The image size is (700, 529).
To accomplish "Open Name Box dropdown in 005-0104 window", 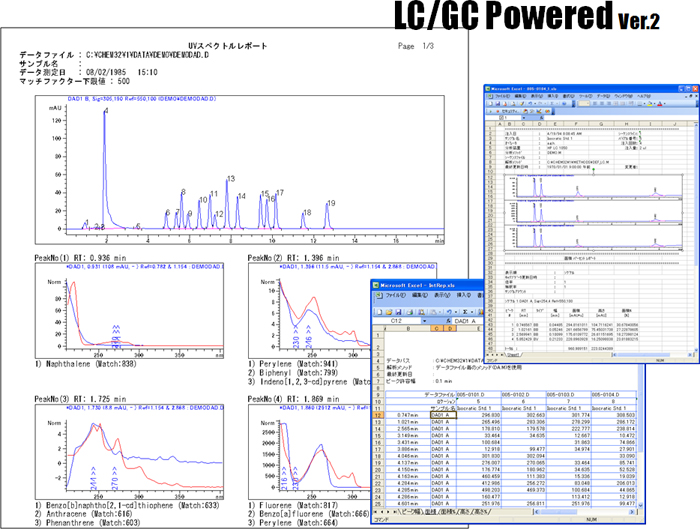I will [x=524, y=117].
